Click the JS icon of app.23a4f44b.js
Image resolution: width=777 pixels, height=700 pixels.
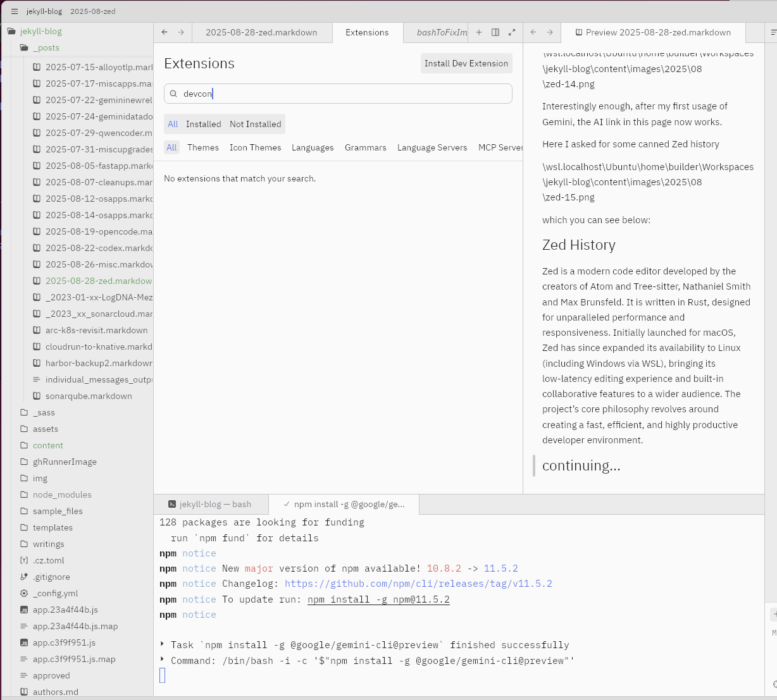(24, 610)
